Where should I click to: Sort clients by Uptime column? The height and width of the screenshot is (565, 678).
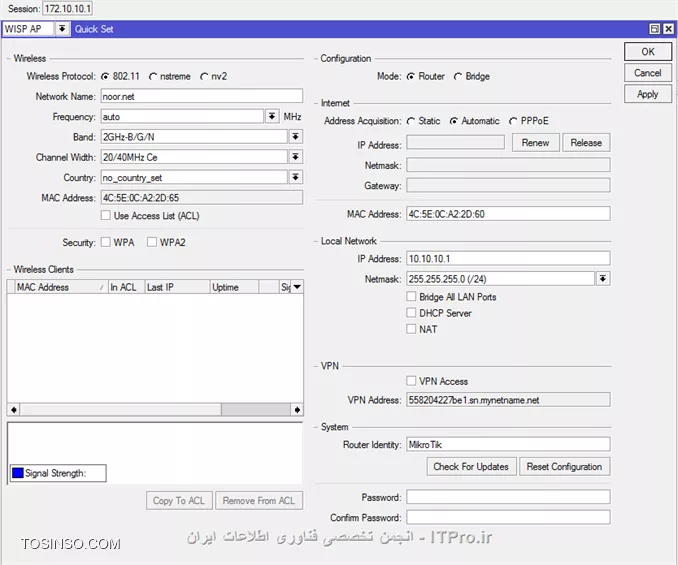(234, 287)
